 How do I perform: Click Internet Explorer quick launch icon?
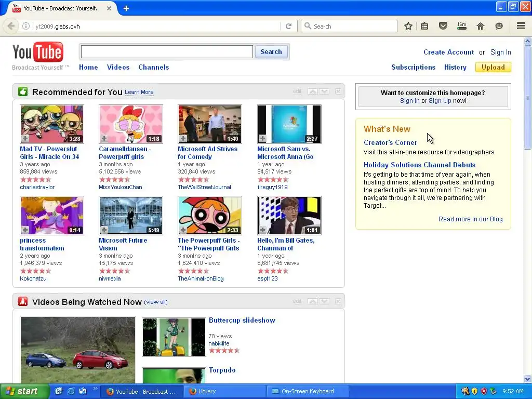[71, 391]
